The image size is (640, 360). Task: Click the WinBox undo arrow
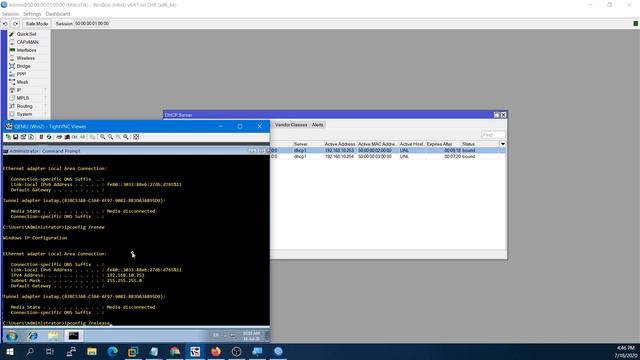[x=5, y=24]
